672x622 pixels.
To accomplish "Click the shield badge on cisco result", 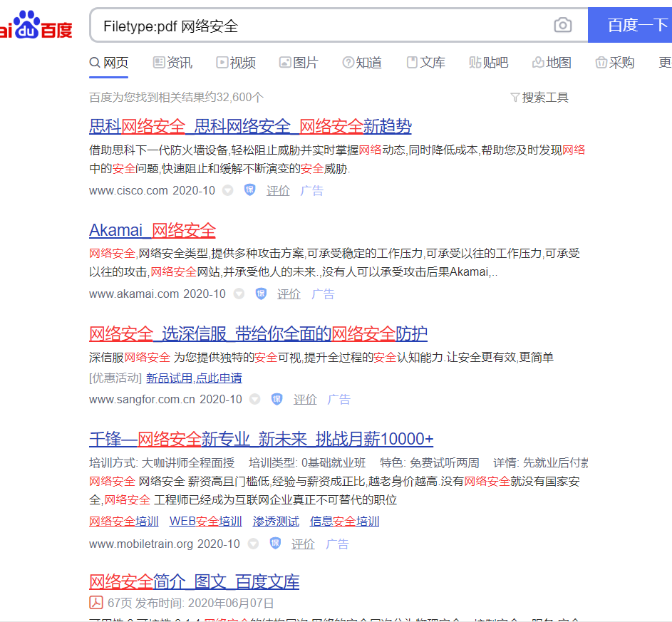I will pyautogui.click(x=250, y=190).
